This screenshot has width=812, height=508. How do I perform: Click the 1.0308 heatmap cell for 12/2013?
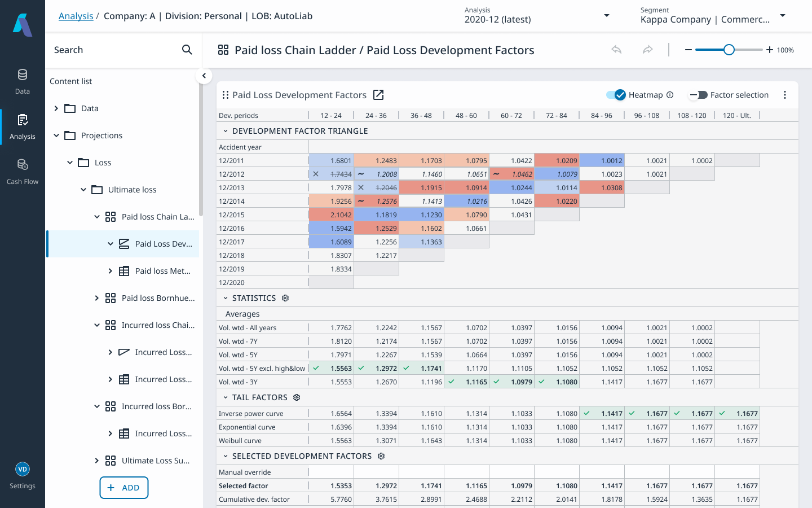[602, 187]
